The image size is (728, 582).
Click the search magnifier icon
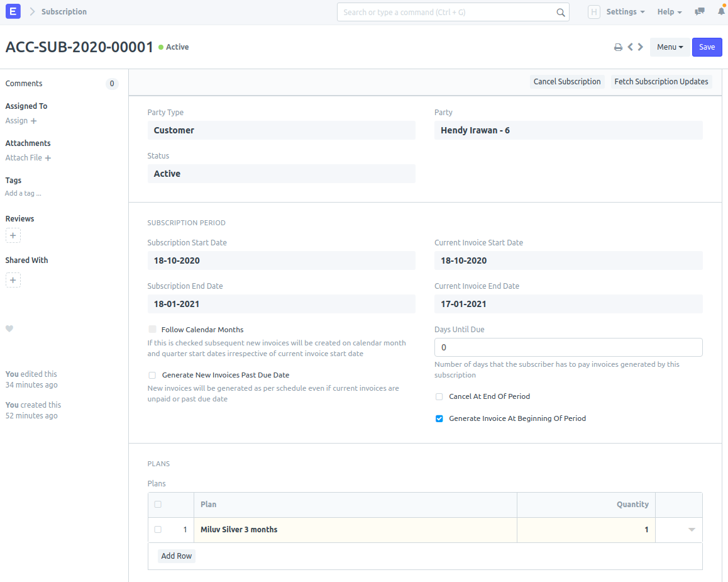(x=560, y=13)
